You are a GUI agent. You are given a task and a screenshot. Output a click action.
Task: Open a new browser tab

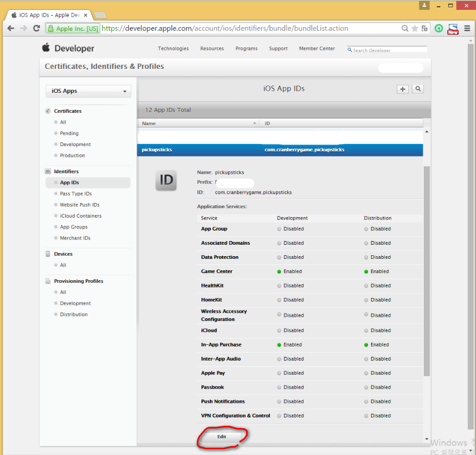click(x=100, y=15)
